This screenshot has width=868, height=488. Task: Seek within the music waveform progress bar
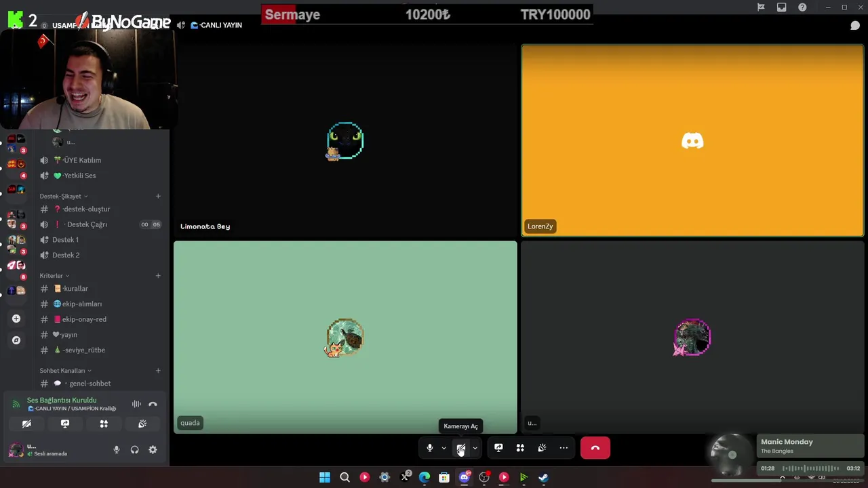point(811,468)
